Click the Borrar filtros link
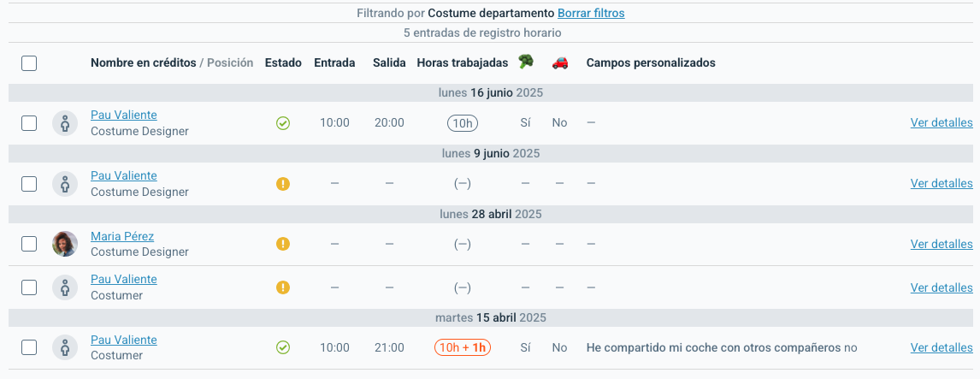The width and height of the screenshot is (980, 379). 591,13
